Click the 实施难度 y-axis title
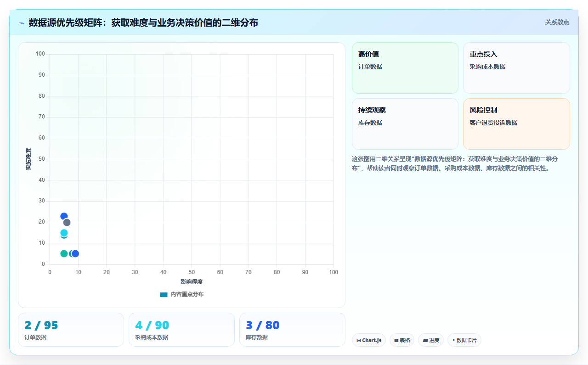The height and width of the screenshot is (365, 588). click(28, 159)
